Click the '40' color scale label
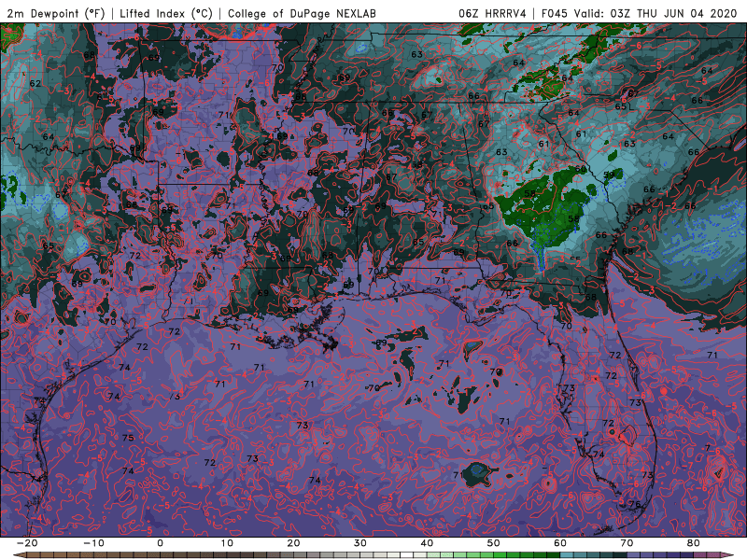 pyautogui.click(x=427, y=543)
